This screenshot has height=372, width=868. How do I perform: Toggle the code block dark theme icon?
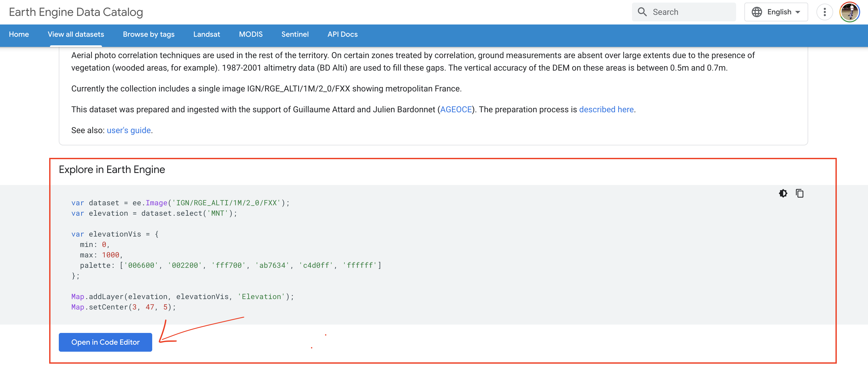pyautogui.click(x=783, y=193)
